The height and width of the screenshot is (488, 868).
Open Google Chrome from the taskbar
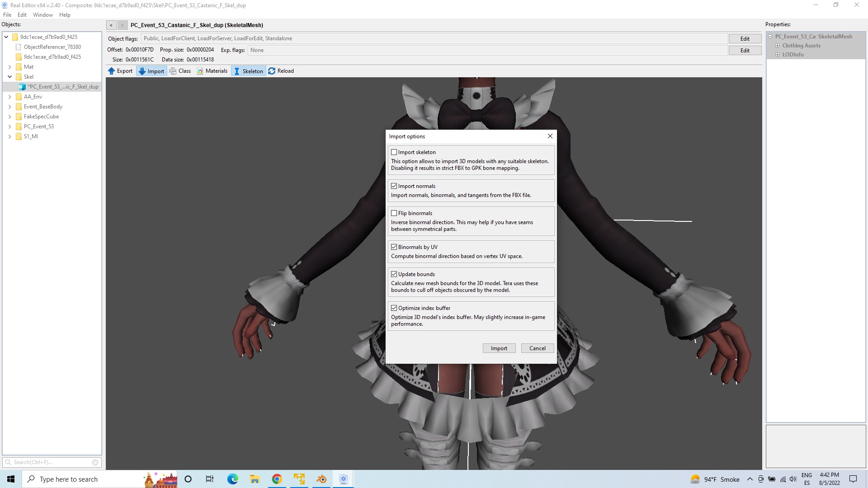(277, 479)
